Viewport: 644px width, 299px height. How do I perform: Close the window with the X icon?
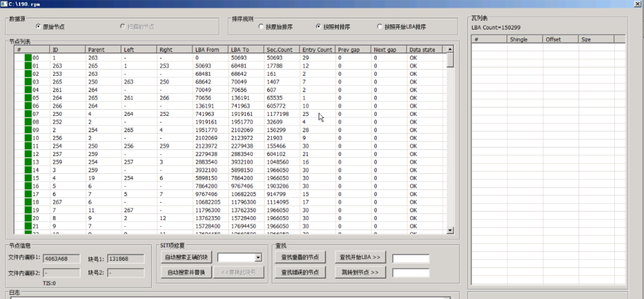pyautogui.click(x=637, y=4)
